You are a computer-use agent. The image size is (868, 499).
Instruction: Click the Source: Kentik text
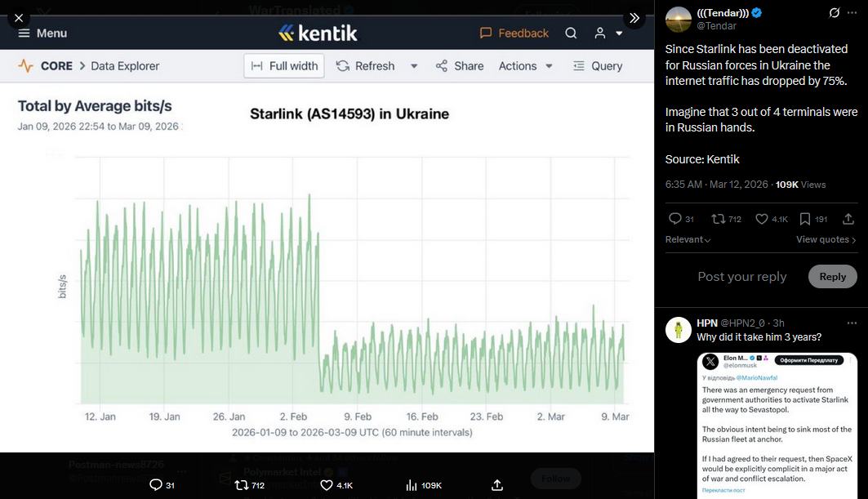[x=702, y=159]
